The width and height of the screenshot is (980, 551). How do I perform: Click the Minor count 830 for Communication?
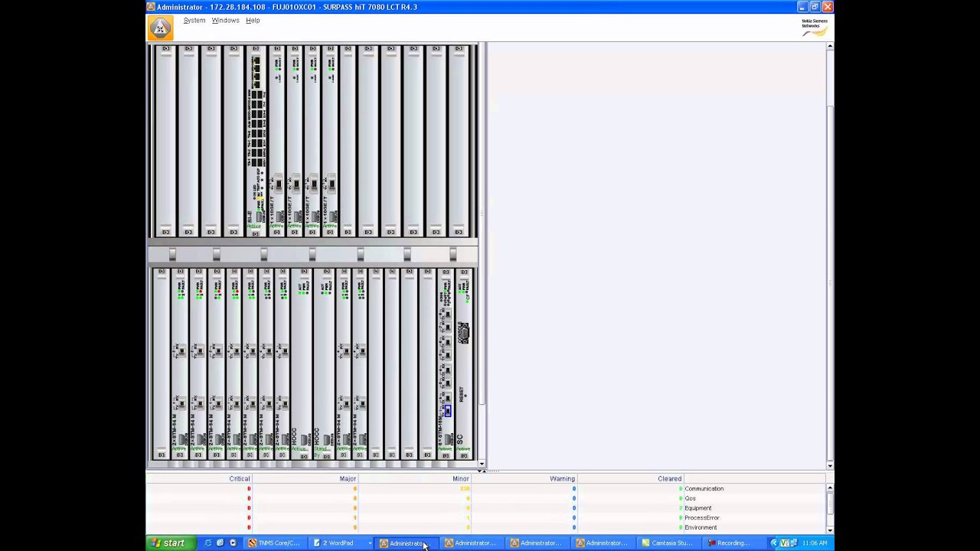coord(465,489)
